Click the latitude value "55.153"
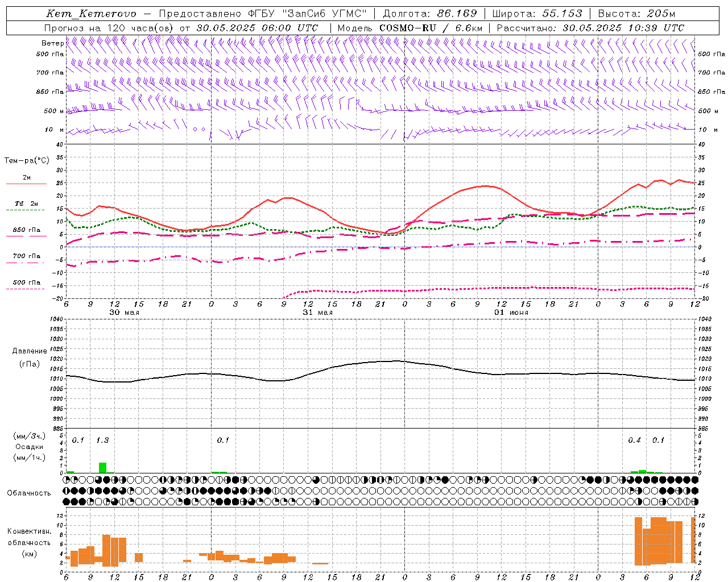Image resolution: width=728 pixels, height=582 pixels. [562, 14]
